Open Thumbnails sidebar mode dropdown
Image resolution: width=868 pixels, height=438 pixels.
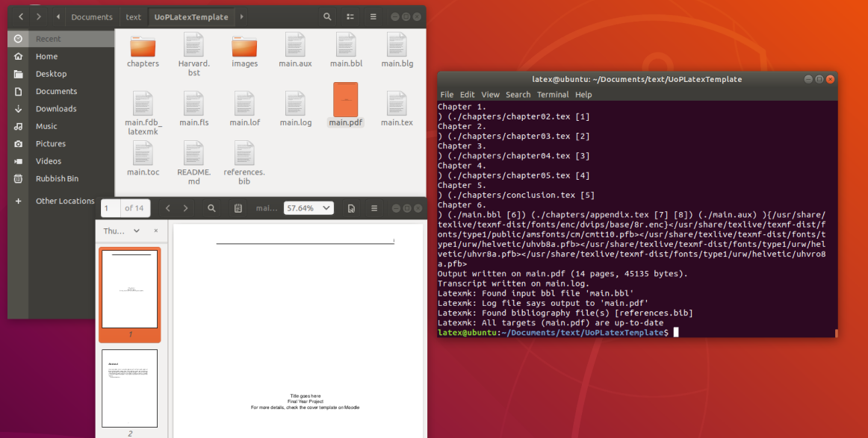(121, 231)
